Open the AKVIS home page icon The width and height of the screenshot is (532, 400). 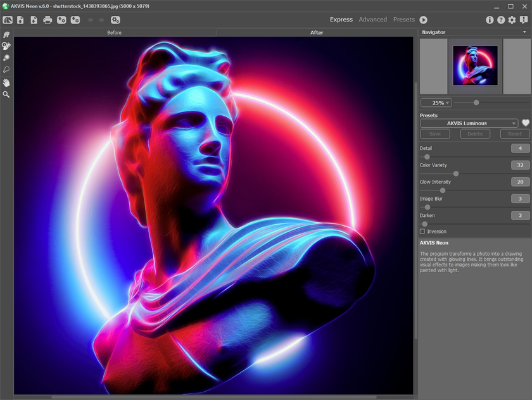8,20
